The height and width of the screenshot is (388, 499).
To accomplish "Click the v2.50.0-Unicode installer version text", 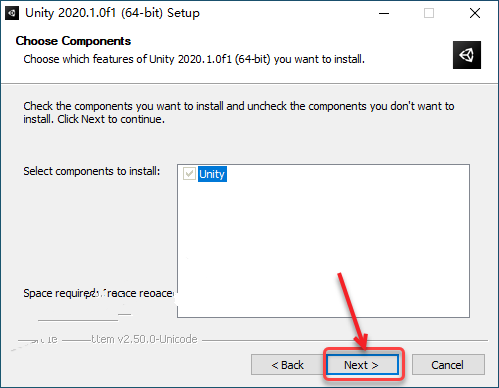I will pos(144,339).
